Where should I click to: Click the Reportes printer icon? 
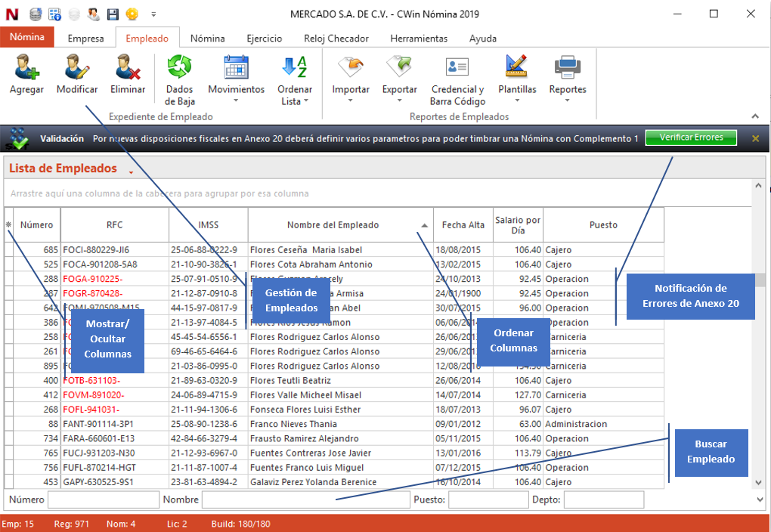click(568, 67)
